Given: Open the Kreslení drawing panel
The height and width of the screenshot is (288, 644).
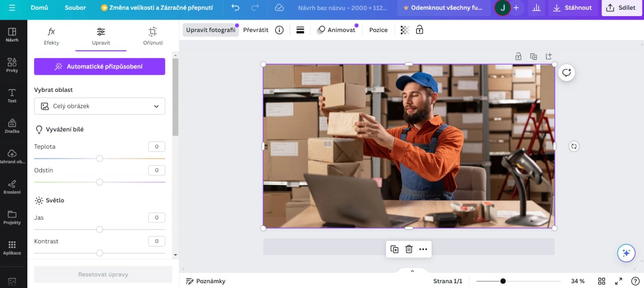Looking at the screenshot, I should (12, 186).
